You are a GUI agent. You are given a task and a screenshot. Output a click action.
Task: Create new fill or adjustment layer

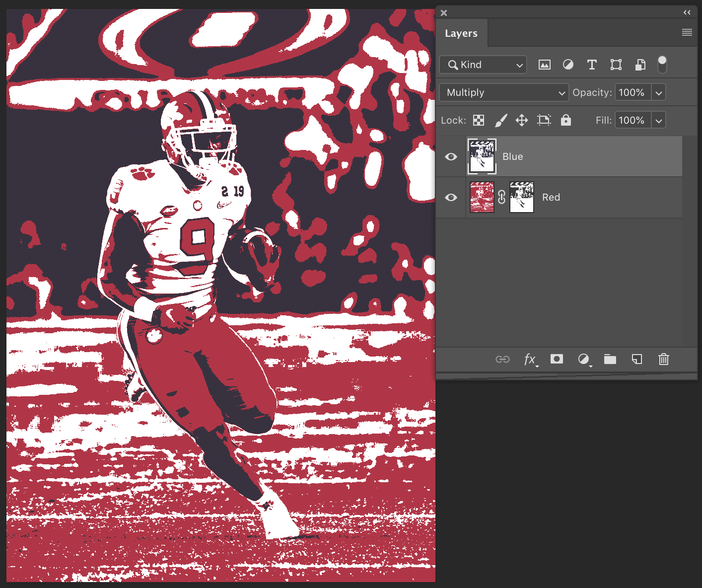[584, 360]
